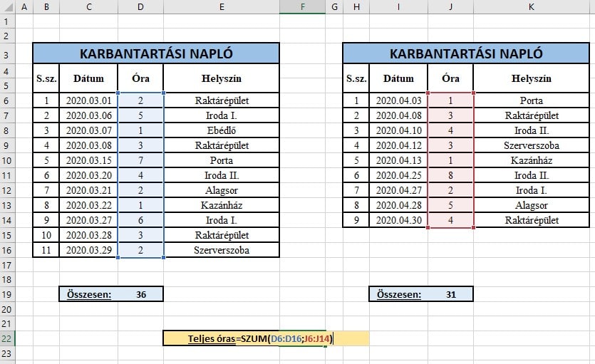Image resolution: width=595 pixels, height=364 pixels.
Task: Click serial number 11 in the left table
Action: [x=46, y=250]
